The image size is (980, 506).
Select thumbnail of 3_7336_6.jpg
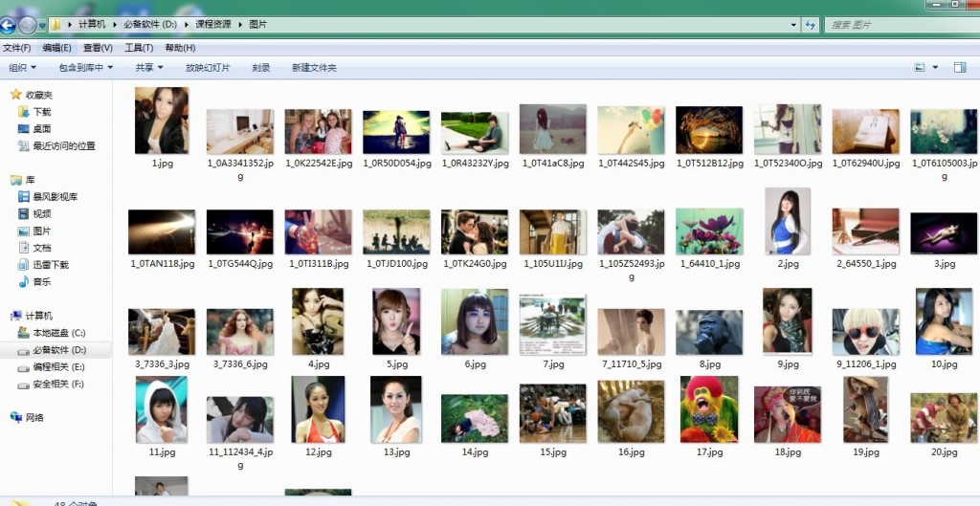click(240, 332)
